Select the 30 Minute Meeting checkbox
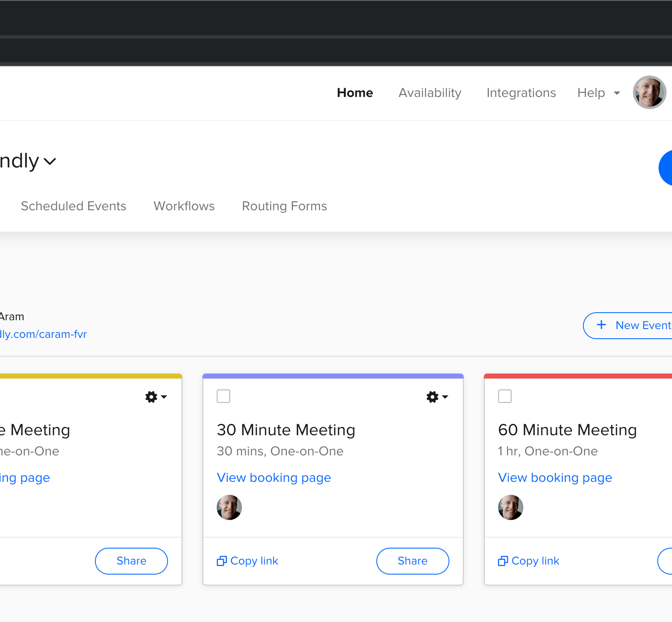672x622 pixels. [223, 396]
